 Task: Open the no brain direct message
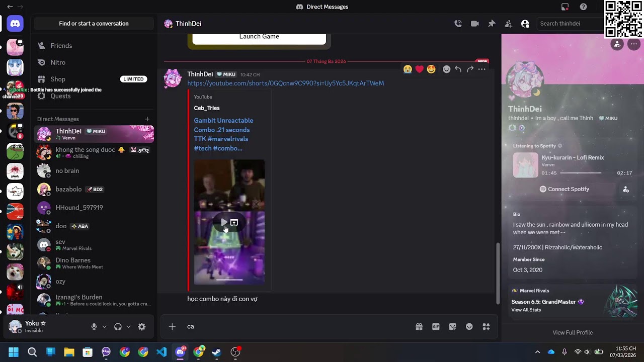point(94,171)
